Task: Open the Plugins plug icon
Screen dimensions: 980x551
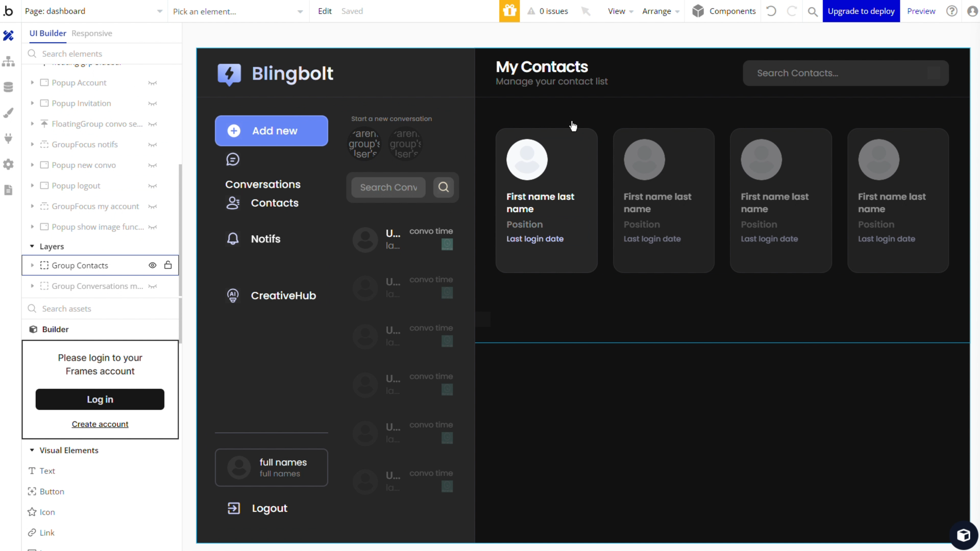Action: (8, 138)
